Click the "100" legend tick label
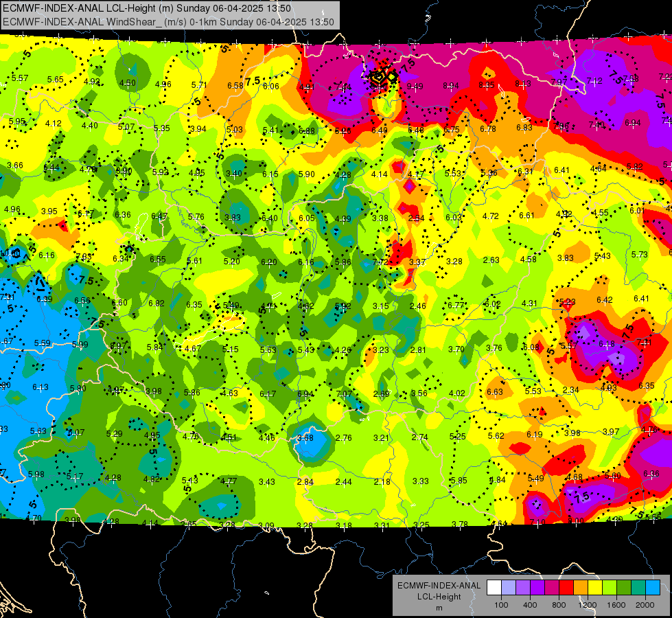The width and height of the screenshot is (672, 618). [x=501, y=605]
